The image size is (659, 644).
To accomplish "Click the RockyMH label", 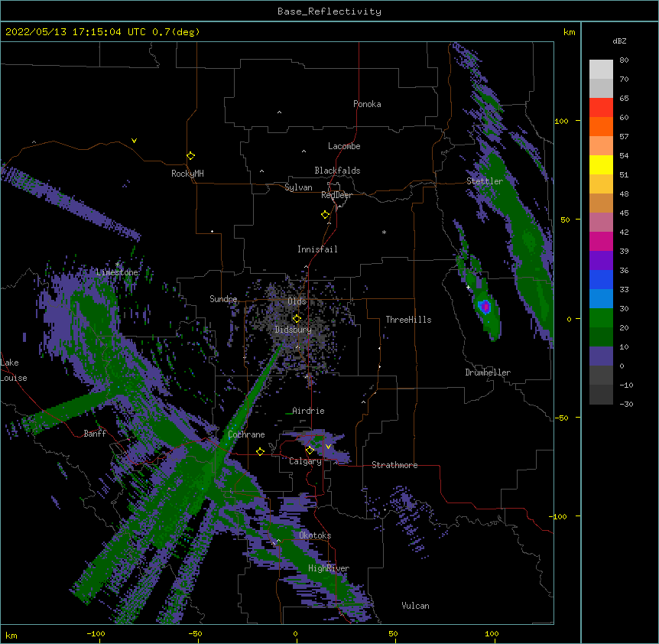I will pyautogui.click(x=187, y=174).
